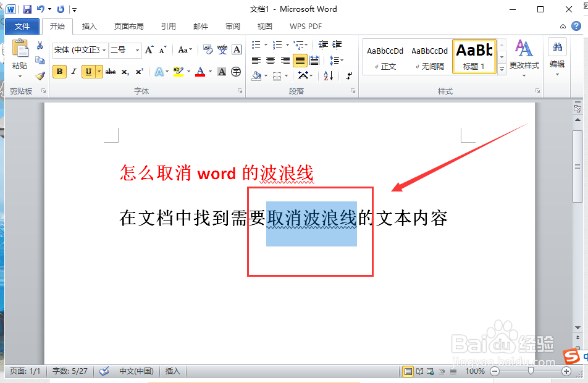This screenshot has width=588, height=383.
Task: Switch to Full Screen Reading view
Action: tap(419, 371)
